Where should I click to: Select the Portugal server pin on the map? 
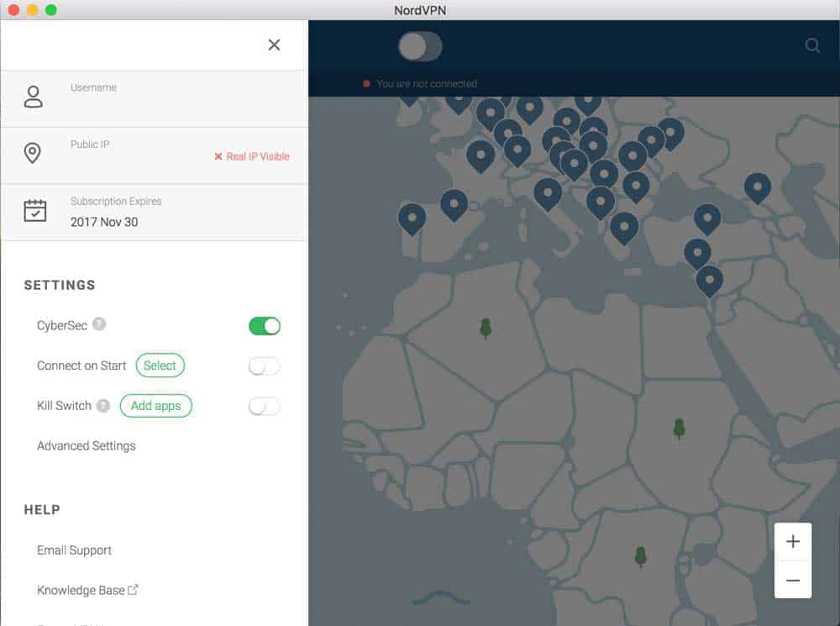click(412, 219)
